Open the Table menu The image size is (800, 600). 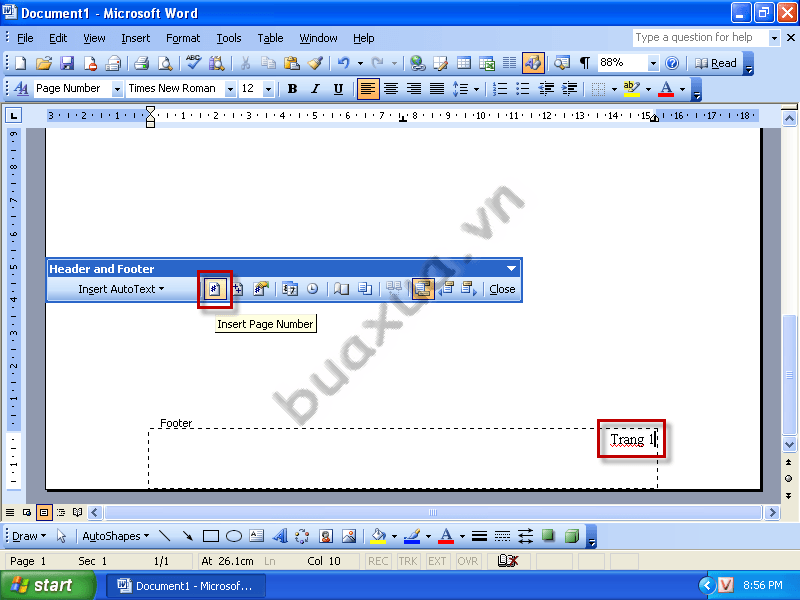pyautogui.click(x=270, y=38)
